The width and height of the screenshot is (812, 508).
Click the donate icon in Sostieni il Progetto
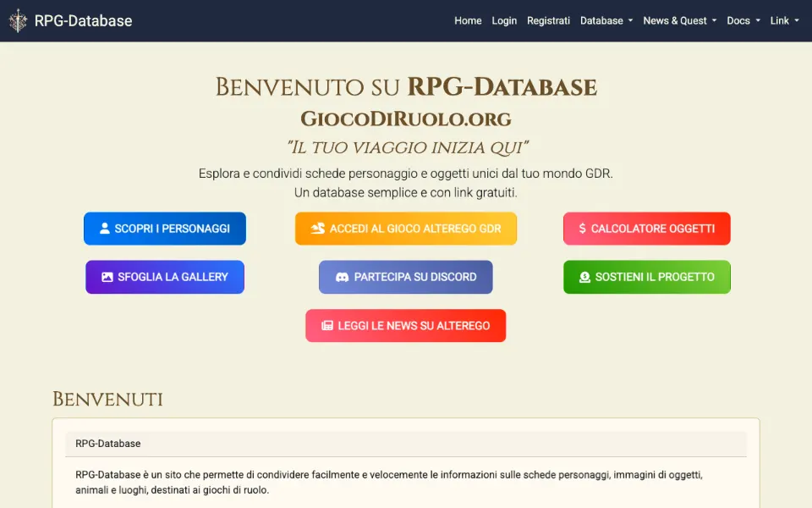coord(584,277)
